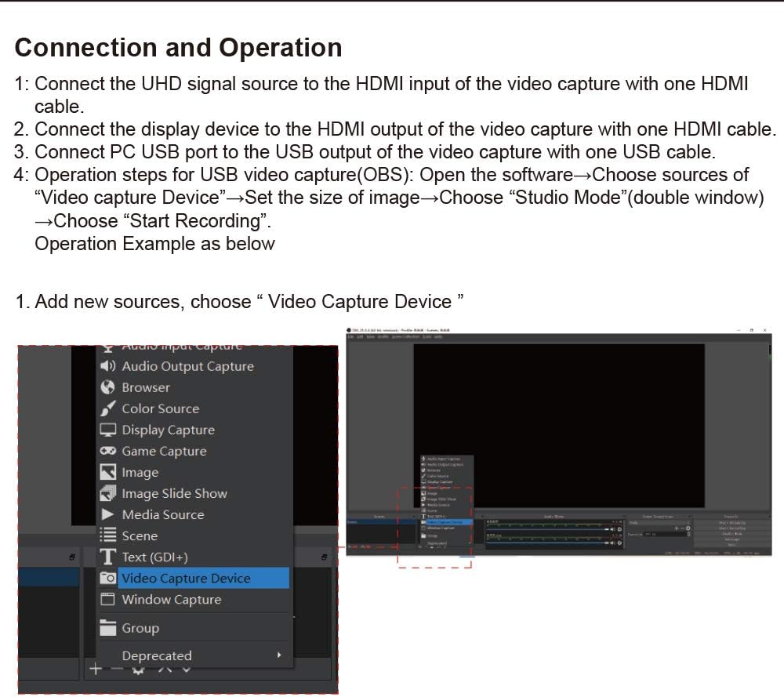Adjust lower mixer volume slider in small OBS window
Image resolution: width=784 pixels, height=697 pixels.
point(549,543)
